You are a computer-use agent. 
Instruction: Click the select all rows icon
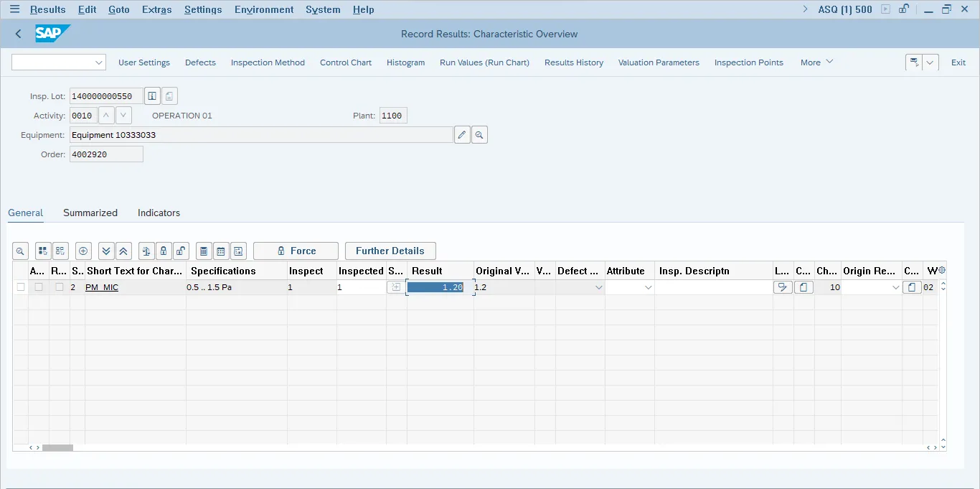43,251
